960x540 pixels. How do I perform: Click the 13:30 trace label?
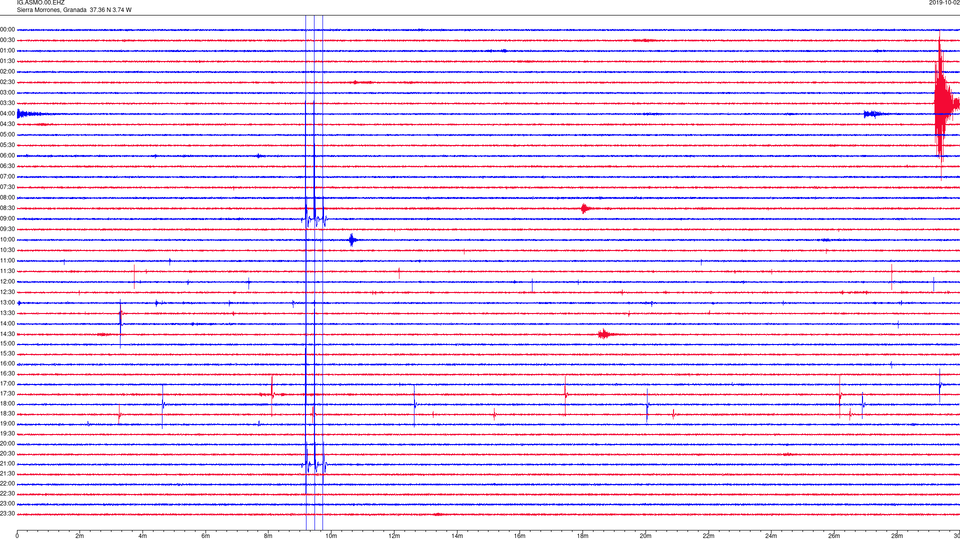pos(7,313)
